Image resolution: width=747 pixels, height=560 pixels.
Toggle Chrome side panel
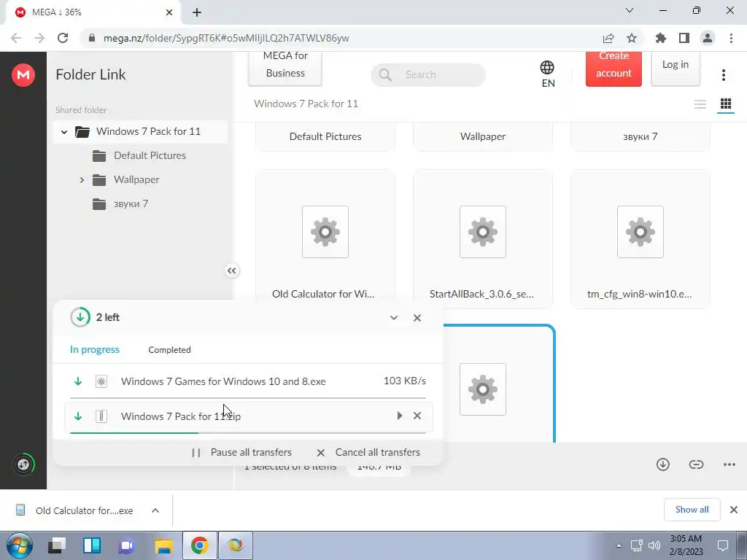684,38
